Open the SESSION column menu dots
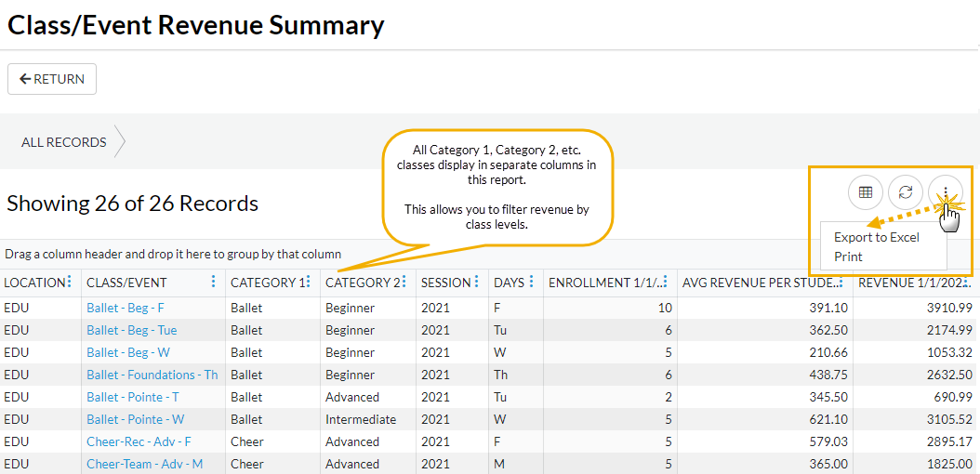This screenshot has width=980, height=474. click(477, 282)
